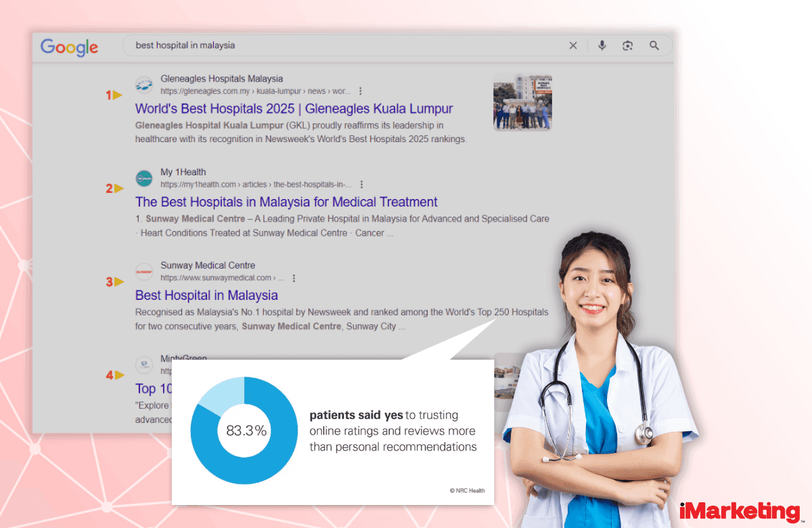Viewport: 812px width, 528px height.
Task: Open Google Lens image search icon
Action: click(628, 45)
